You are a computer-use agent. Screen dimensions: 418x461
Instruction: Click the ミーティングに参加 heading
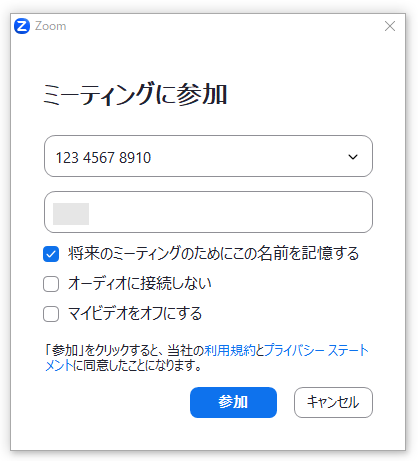135,95
